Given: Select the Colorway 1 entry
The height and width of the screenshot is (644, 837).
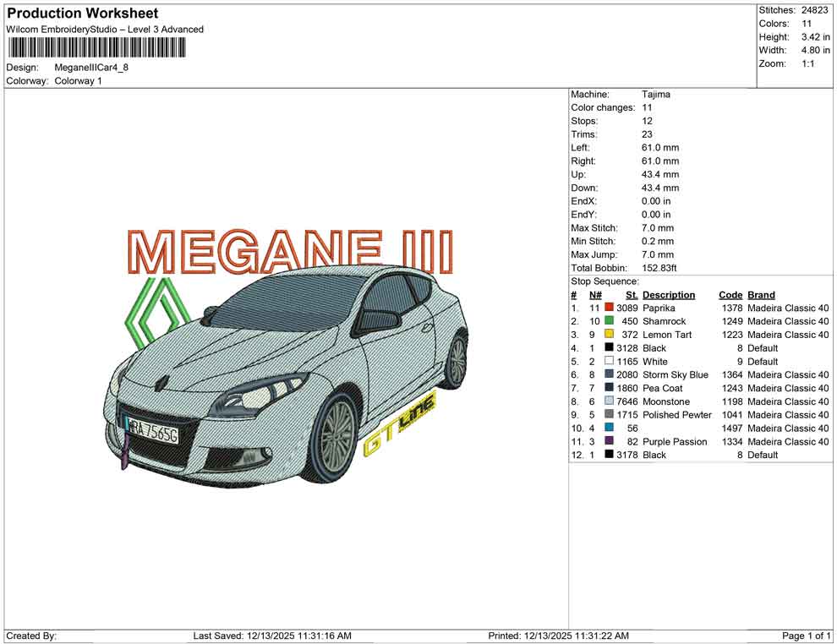Looking at the screenshot, I should 79,81.
